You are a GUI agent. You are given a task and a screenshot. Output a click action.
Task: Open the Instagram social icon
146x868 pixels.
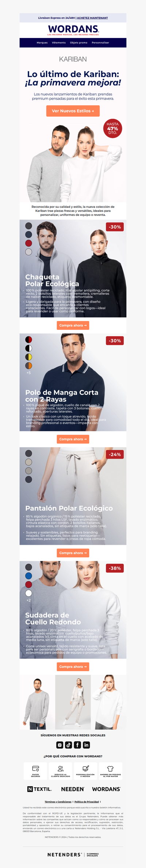pos(60,745)
